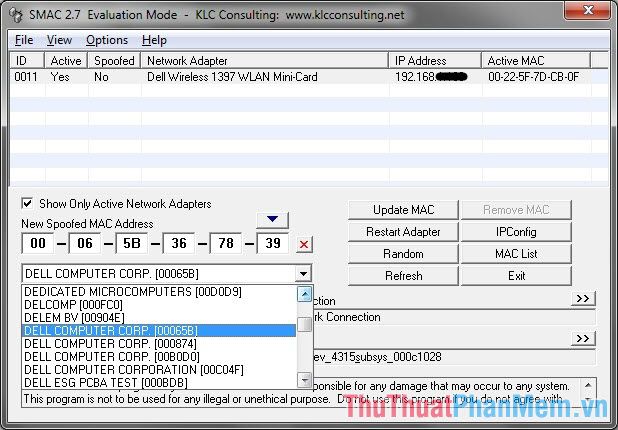Click the Update MAC button
Image resolution: width=618 pixels, height=430 pixels.
[x=403, y=210]
